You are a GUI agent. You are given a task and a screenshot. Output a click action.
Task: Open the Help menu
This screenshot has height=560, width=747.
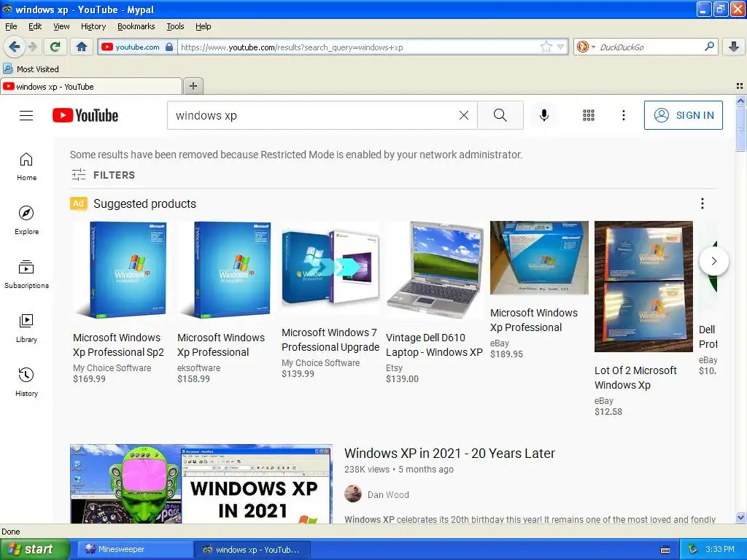point(203,26)
